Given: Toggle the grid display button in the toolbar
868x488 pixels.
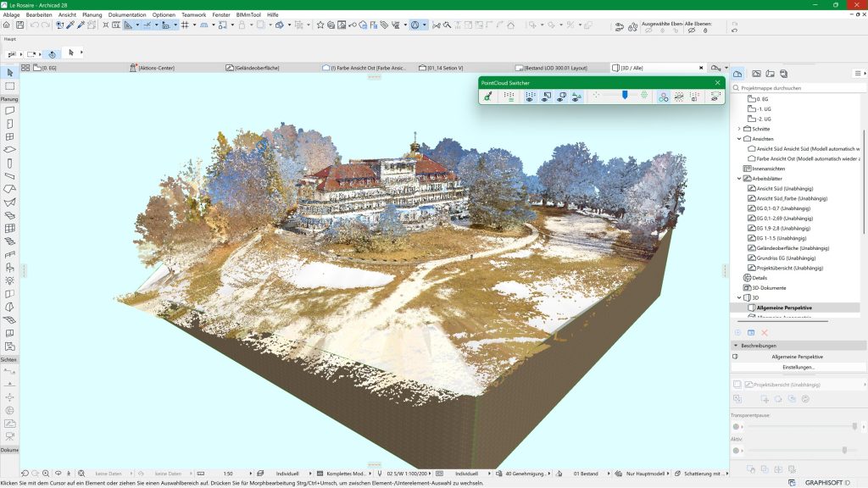Looking at the screenshot, I should click(184, 25).
